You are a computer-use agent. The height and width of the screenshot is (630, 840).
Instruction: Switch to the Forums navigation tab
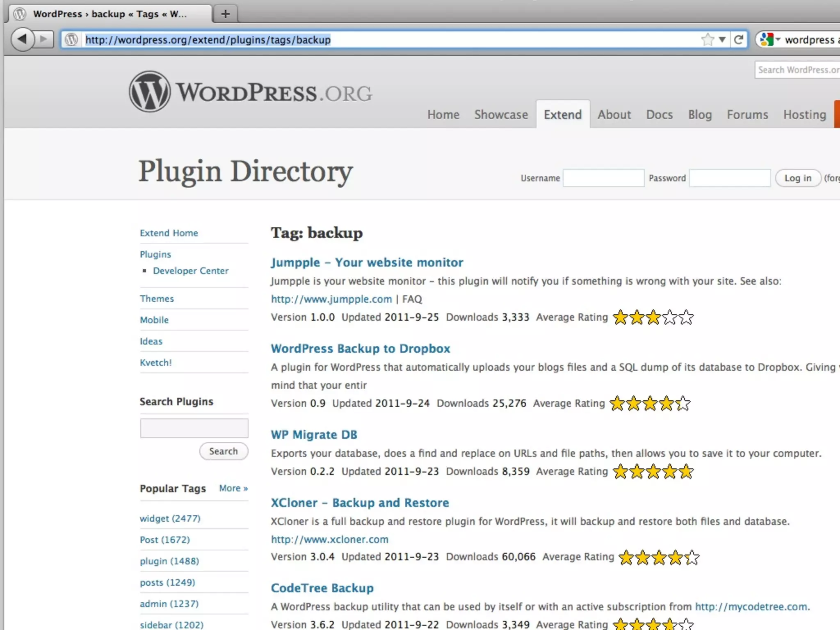pos(747,114)
